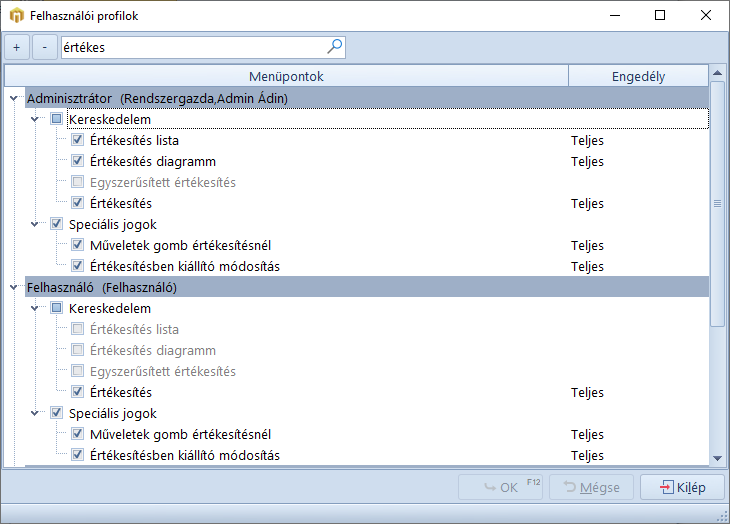The height and width of the screenshot is (524, 730).
Task: Click the Menüpontok column header
Action: point(286,76)
